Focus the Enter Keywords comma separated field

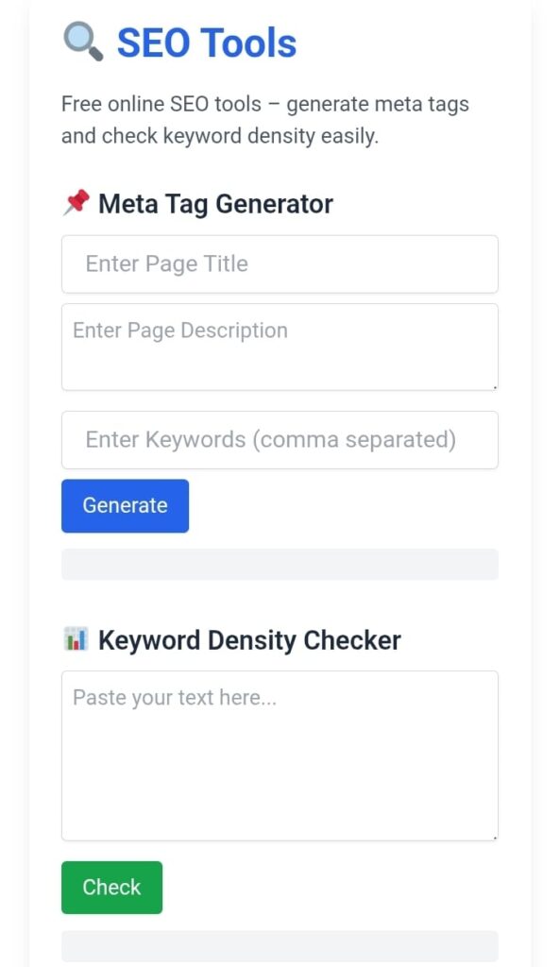(280, 440)
